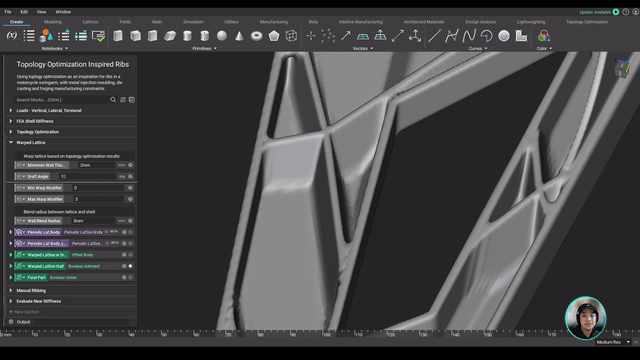Open the Vectors group dropdown
Viewport: 640px width, 360px height.
click(x=363, y=49)
